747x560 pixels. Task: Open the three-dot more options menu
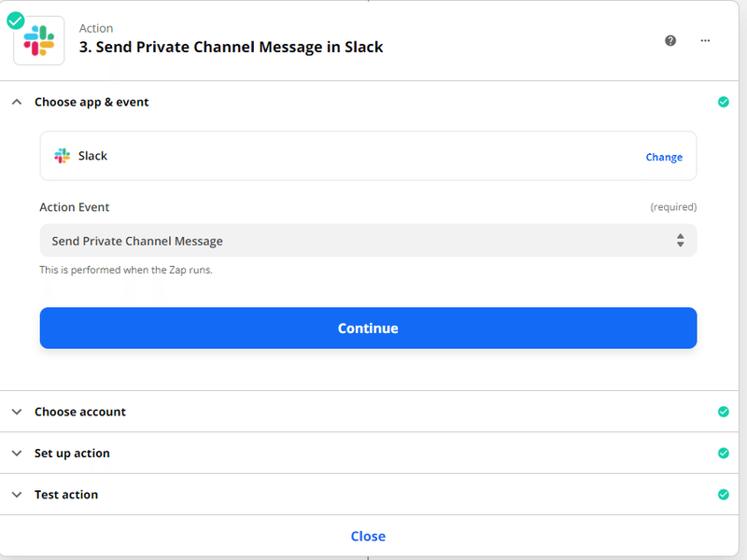click(x=706, y=41)
